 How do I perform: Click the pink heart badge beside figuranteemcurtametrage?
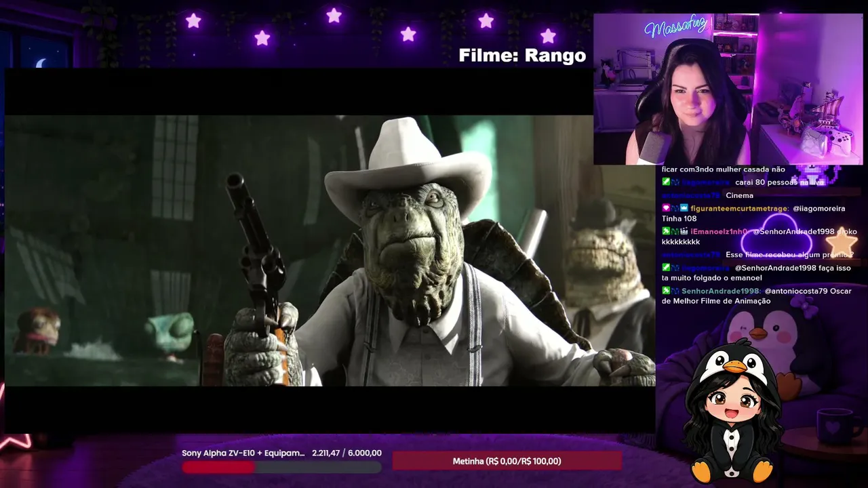(x=666, y=208)
